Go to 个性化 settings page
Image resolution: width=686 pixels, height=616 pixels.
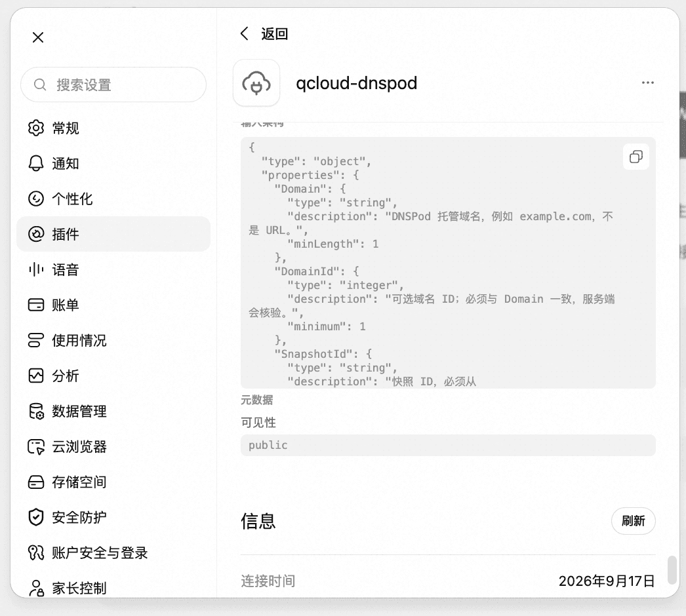click(113, 199)
